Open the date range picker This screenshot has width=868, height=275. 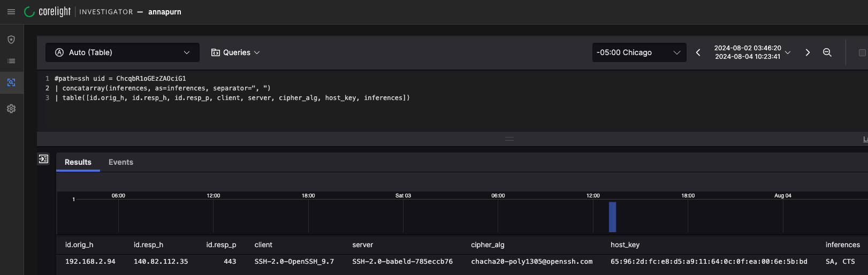(x=751, y=52)
